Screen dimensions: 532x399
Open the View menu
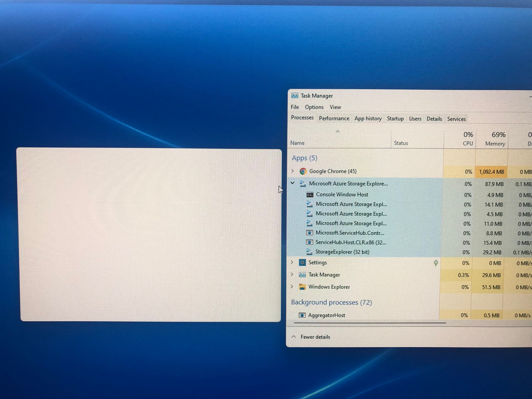pyautogui.click(x=335, y=107)
